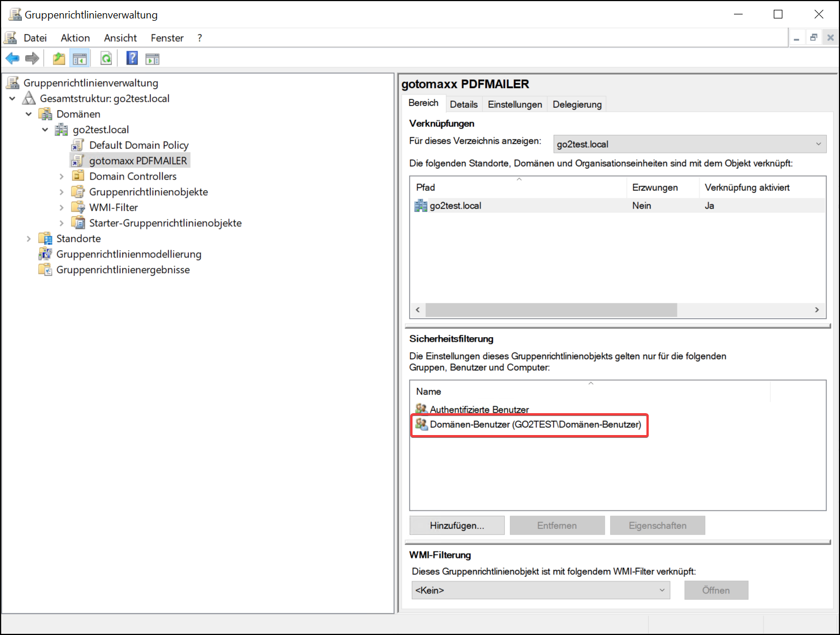Select Default Domain Policy in tree
Image resolution: width=840 pixels, height=635 pixels.
139,145
